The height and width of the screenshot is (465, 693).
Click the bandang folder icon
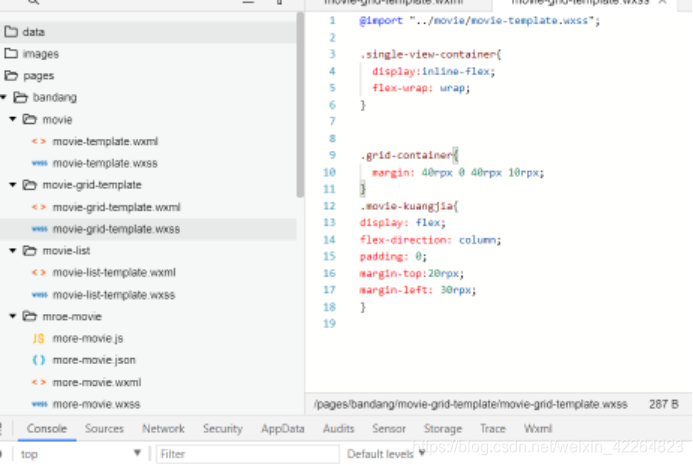point(20,97)
